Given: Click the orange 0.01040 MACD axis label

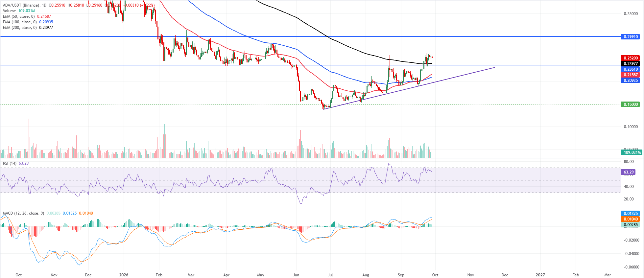Looking at the screenshot, I should 631,219.
